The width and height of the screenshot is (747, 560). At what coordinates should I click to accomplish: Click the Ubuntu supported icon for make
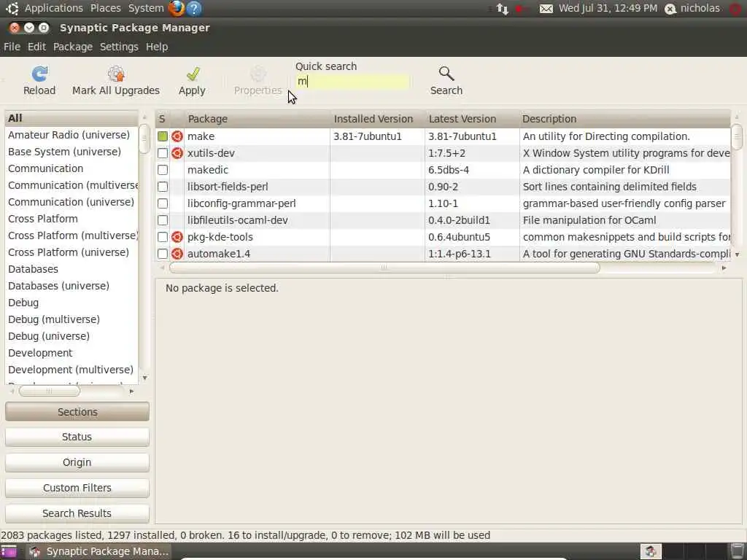177,136
